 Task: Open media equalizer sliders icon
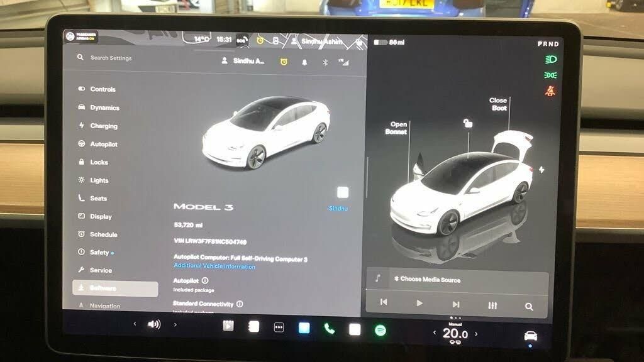(x=492, y=305)
